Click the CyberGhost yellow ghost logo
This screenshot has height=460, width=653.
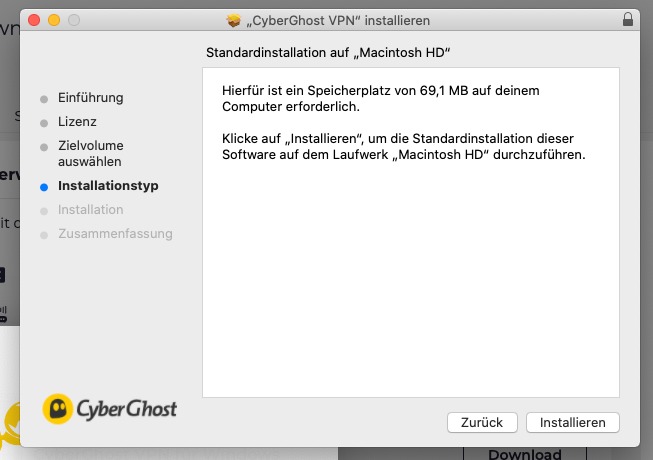tap(58, 409)
